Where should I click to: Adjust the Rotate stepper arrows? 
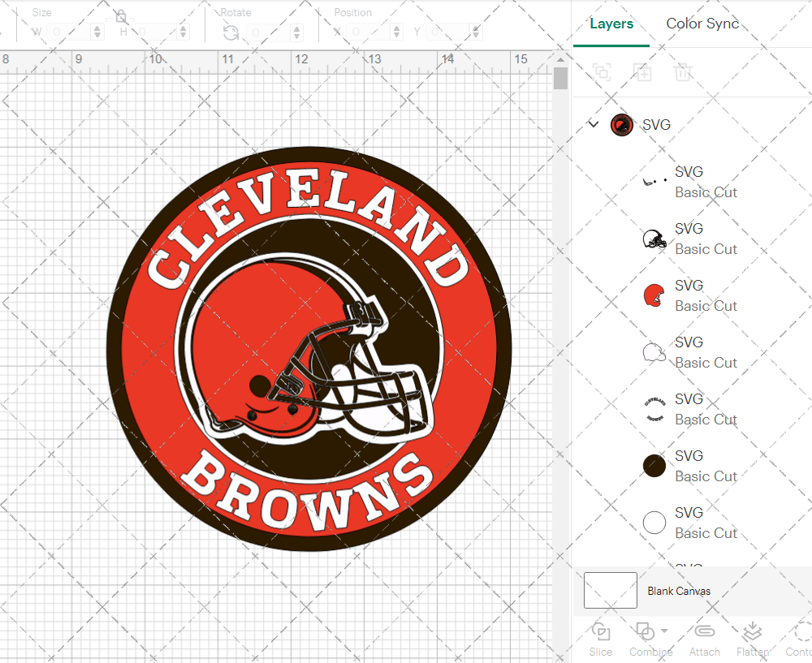pos(296,32)
